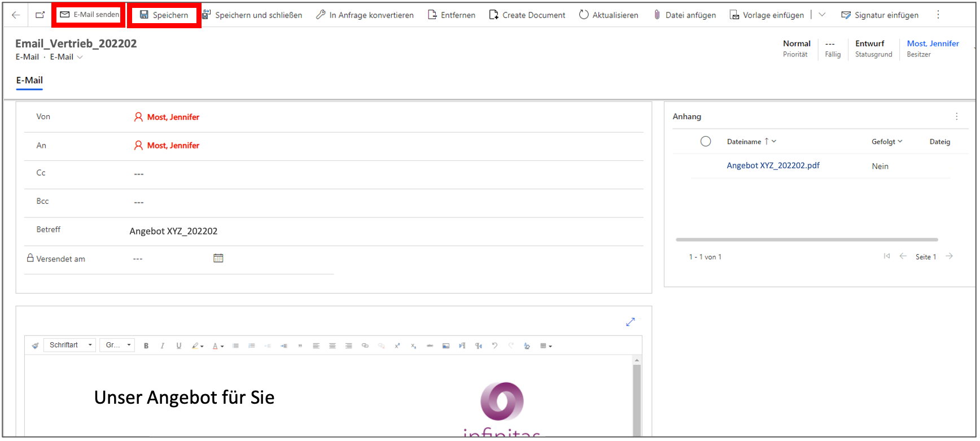Toggle italic formatting
The width and height of the screenshot is (980, 441).
(163, 346)
